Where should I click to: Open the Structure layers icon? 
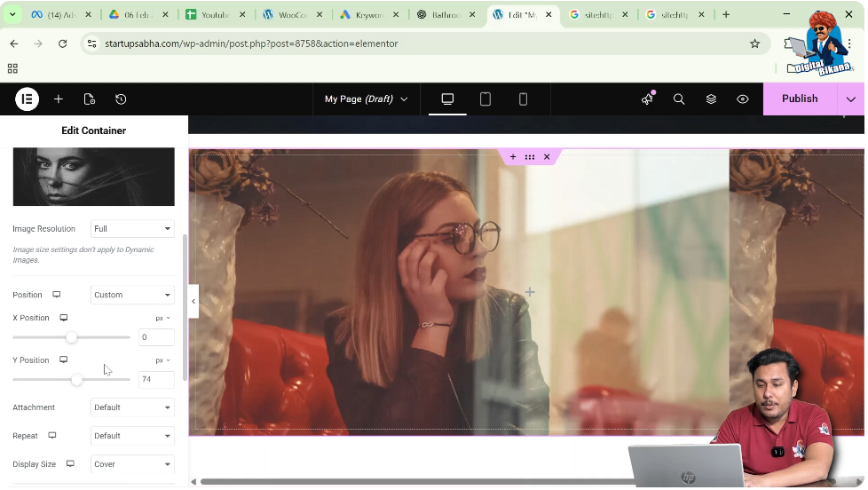711,99
